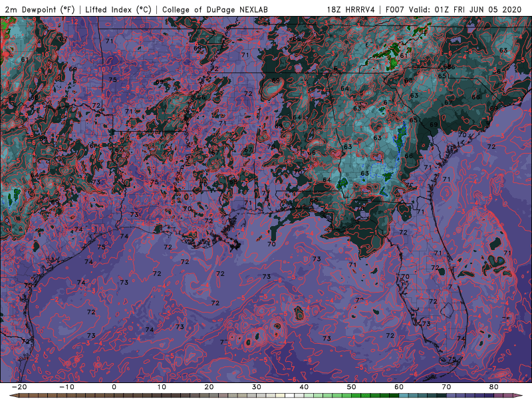The width and height of the screenshot is (532, 399).
Task: Click the "Lifted Index (°C)" title label
Action: [x=118, y=10]
